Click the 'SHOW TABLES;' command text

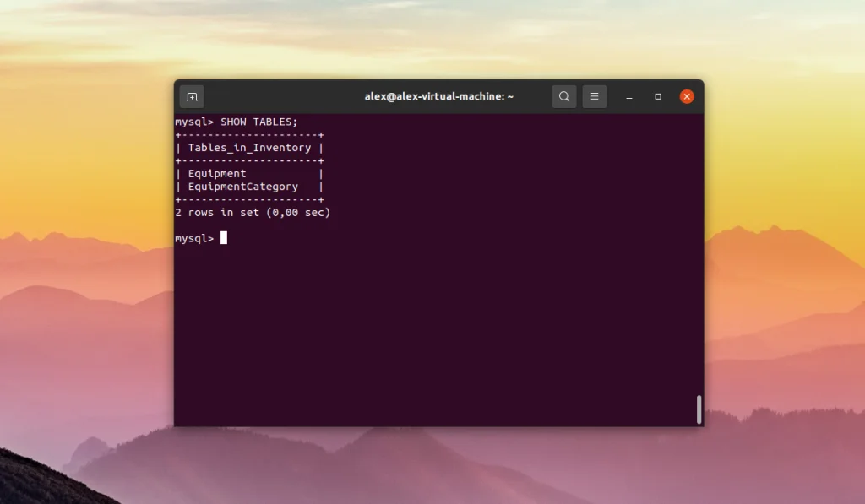click(x=258, y=122)
